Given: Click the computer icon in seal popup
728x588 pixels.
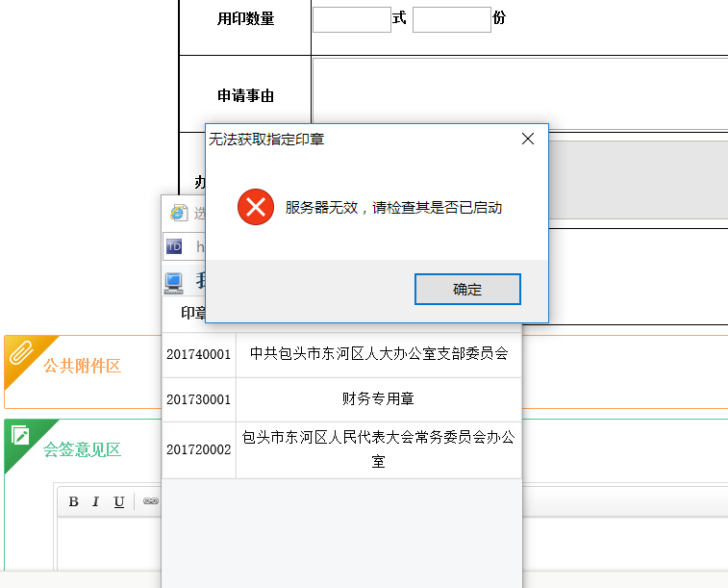Looking at the screenshot, I should pyautogui.click(x=174, y=283).
